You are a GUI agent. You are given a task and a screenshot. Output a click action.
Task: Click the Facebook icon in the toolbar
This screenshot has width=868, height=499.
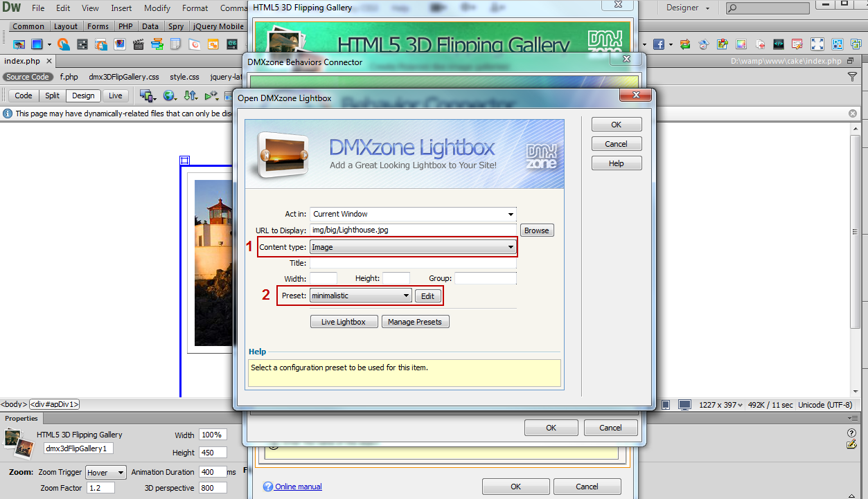[x=659, y=44]
